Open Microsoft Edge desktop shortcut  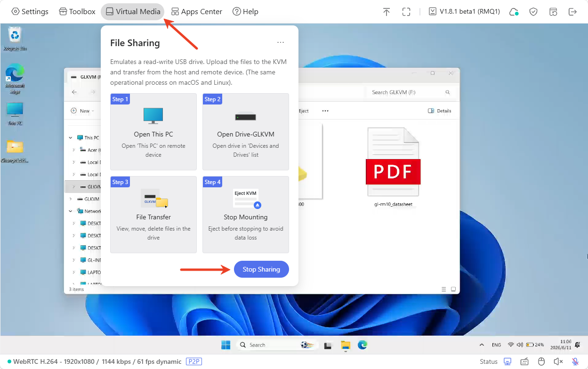click(15, 79)
